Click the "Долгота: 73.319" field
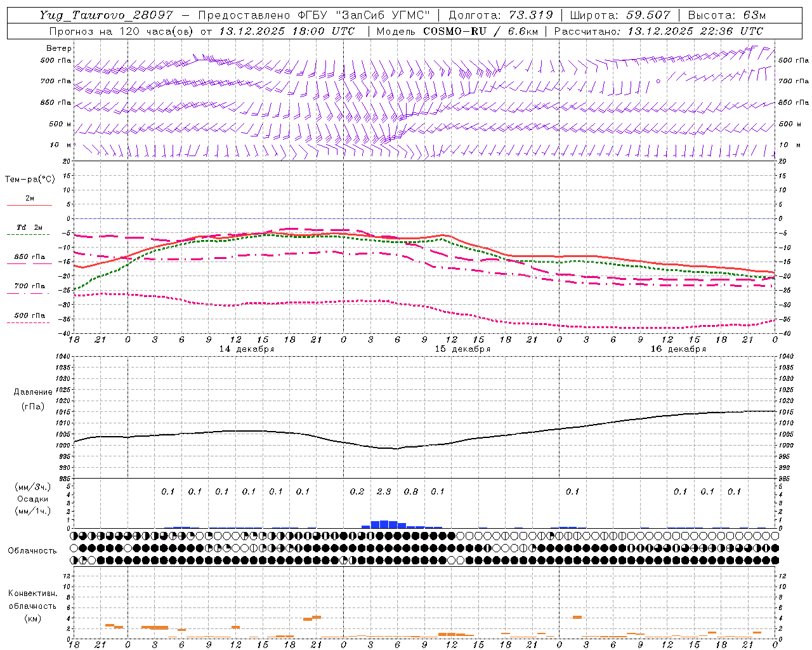The width and height of the screenshot is (812, 650). [501, 15]
